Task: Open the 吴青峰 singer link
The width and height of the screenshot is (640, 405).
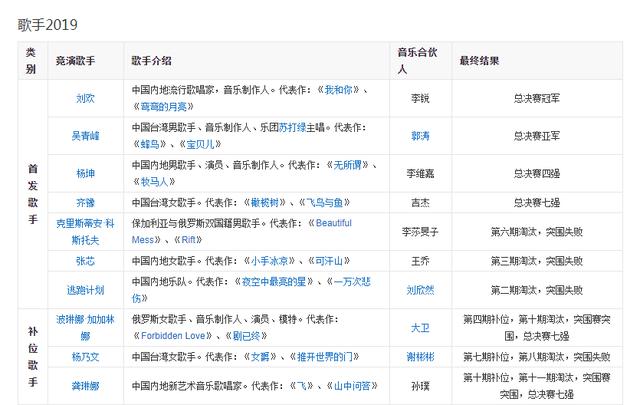Action: coord(85,136)
